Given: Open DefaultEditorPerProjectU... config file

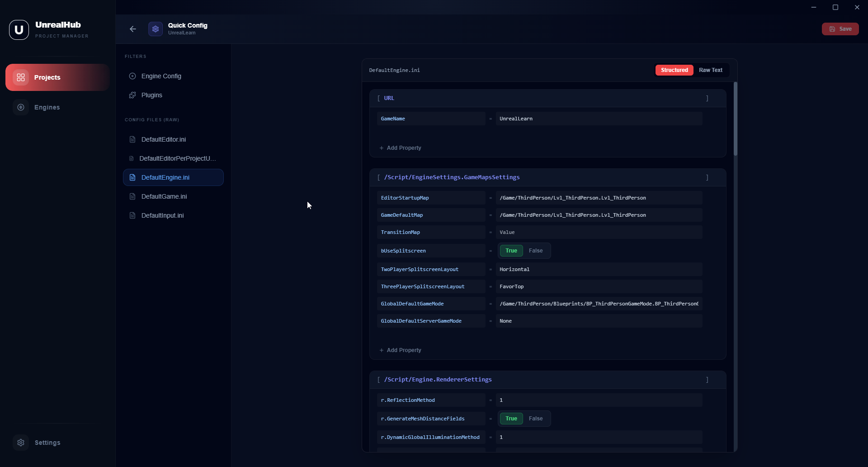Looking at the screenshot, I should [173, 158].
